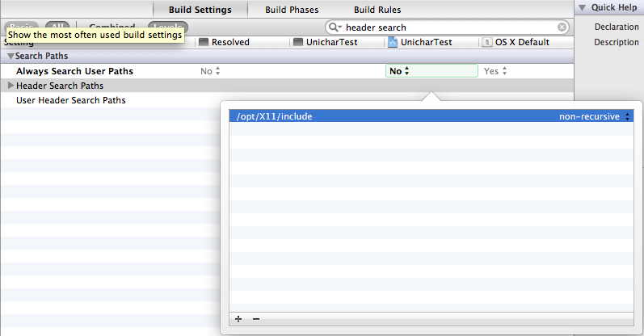Screen dimensions: 644x336
Task: Expand the Header Search Paths row
Action: pyautogui.click(x=11, y=86)
